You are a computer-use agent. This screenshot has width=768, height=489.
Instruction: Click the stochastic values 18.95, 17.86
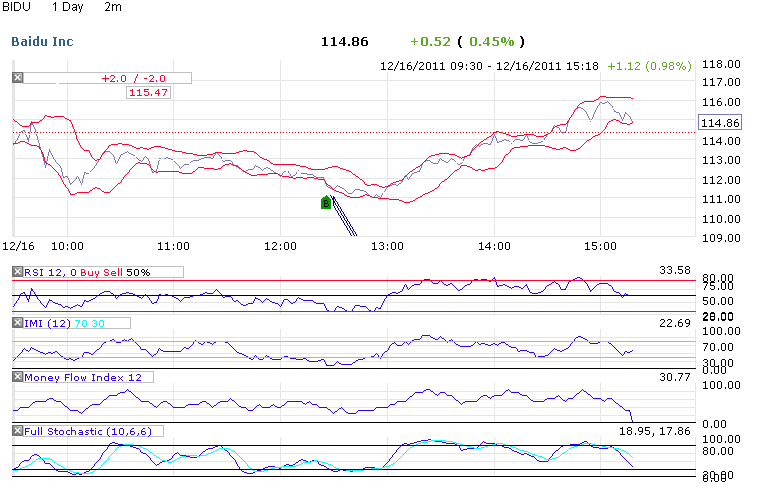654,431
